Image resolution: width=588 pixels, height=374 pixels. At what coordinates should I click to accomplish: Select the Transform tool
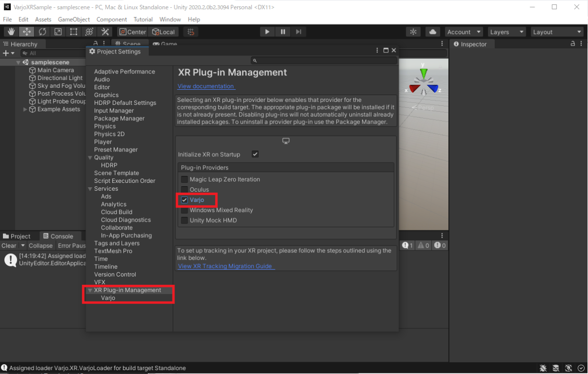tap(89, 32)
